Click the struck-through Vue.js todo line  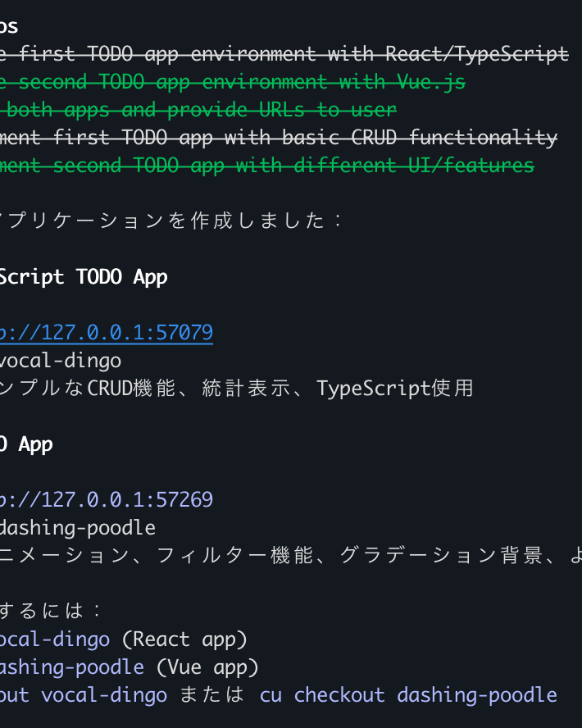[233, 82]
